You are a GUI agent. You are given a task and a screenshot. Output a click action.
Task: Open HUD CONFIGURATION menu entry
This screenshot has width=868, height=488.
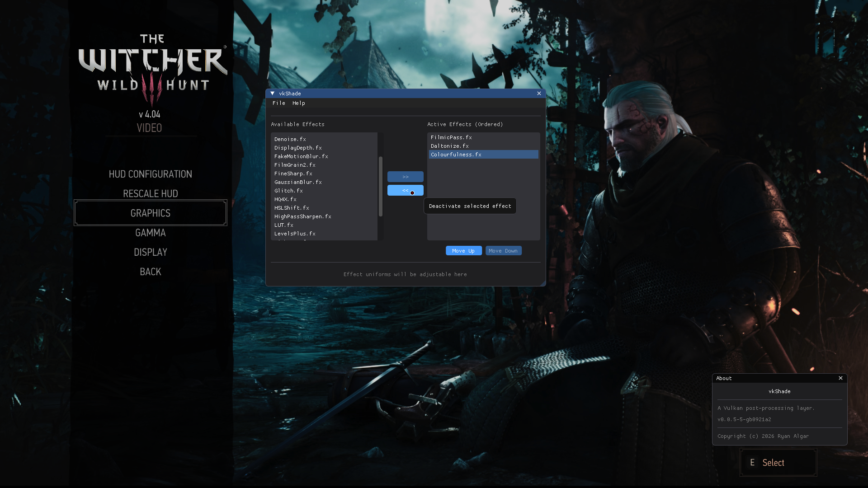151,174
